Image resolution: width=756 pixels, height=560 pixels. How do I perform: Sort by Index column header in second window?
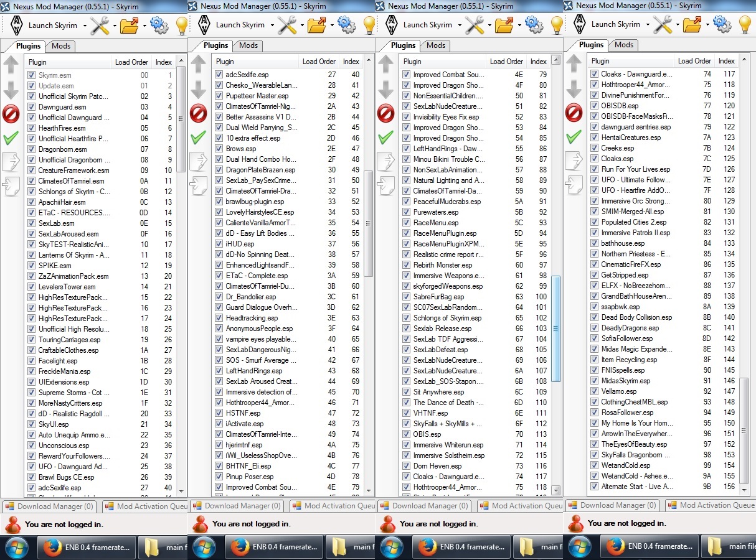(351, 62)
